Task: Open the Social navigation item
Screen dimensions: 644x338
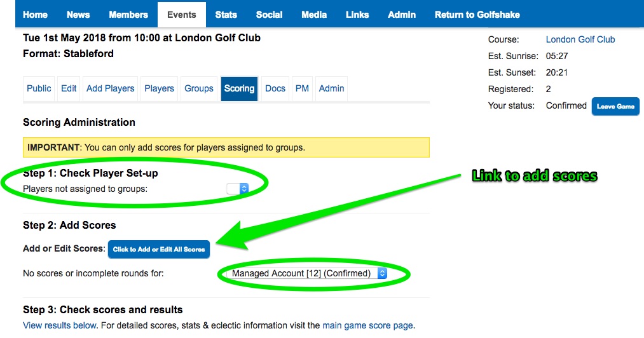Action: tap(269, 15)
